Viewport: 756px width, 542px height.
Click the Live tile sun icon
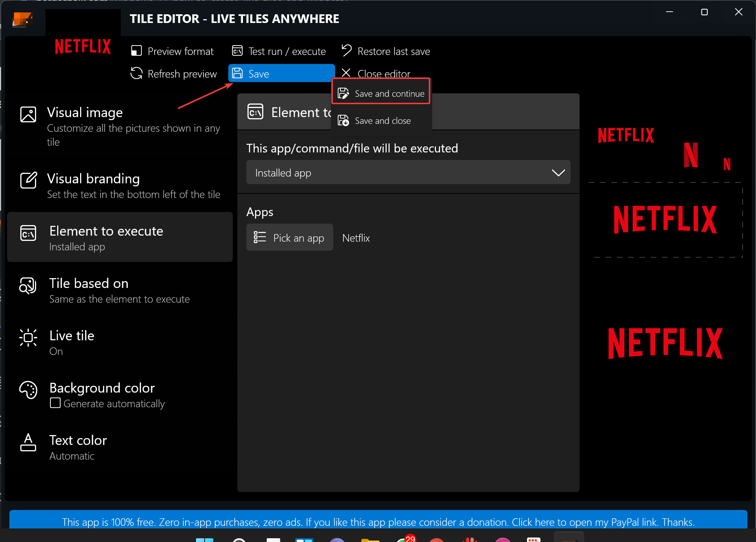click(x=28, y=338)
